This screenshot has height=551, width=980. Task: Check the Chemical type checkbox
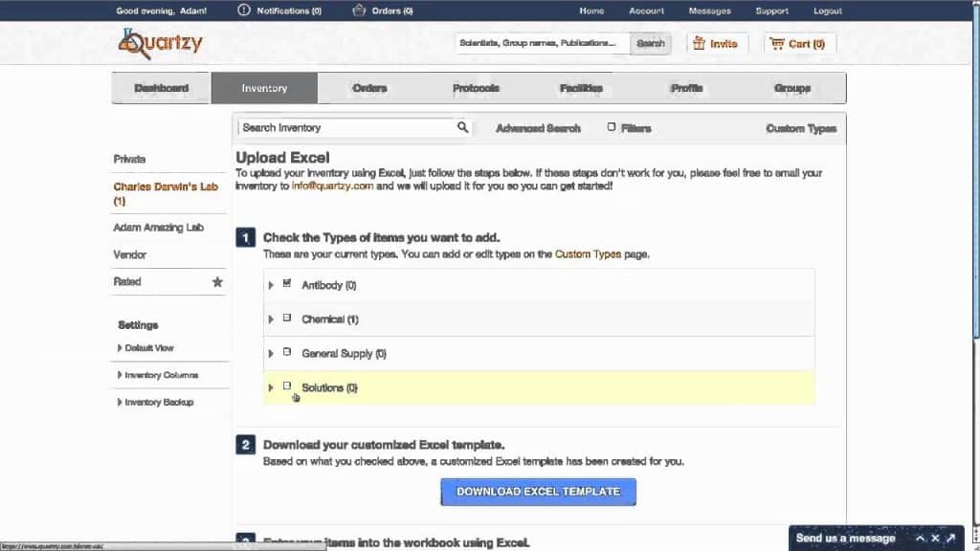[287, 318]
